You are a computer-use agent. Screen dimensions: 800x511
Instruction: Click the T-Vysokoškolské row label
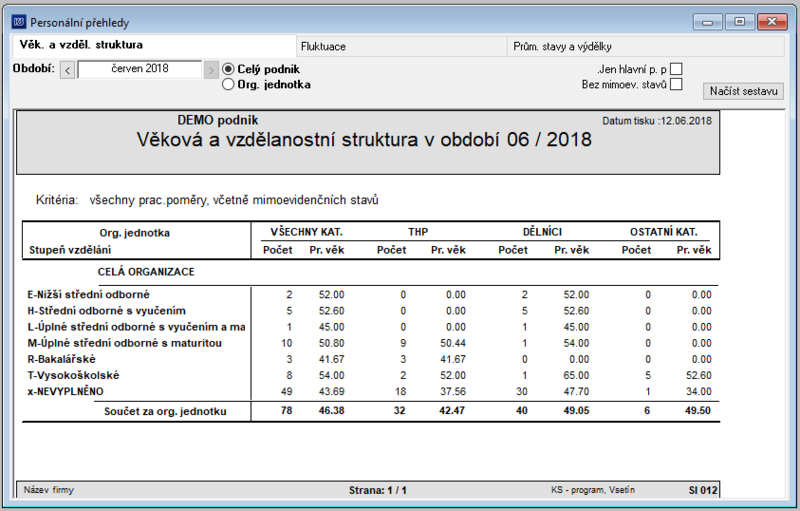[x=73, y=375]
